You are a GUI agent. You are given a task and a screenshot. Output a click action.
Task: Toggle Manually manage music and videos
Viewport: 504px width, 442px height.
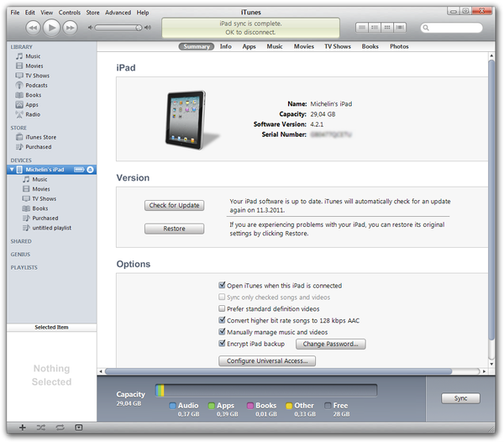(x=222, y=332)
